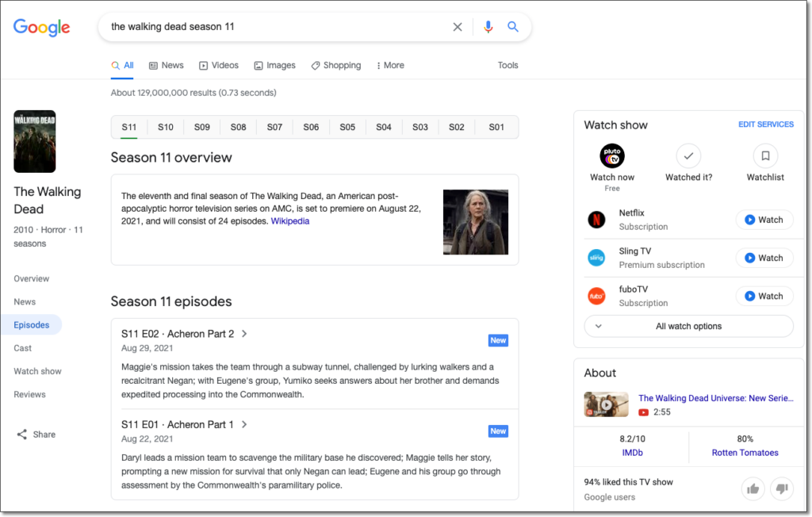Add show to Watchlist bookmark icon

(x=765, y=156)
